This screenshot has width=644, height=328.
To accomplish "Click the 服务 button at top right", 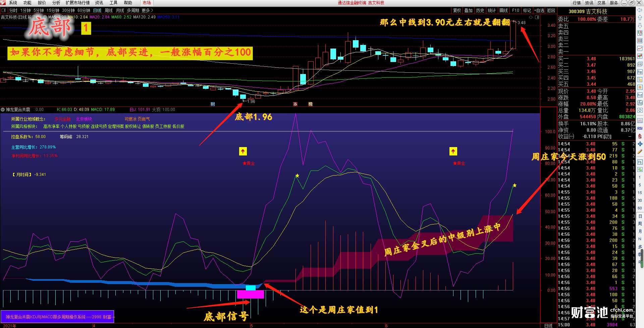I will (x=614, y=3).
